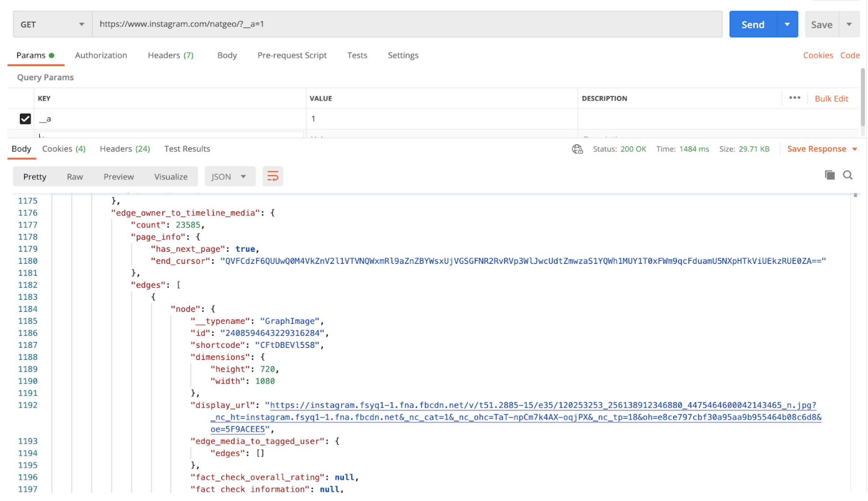This screenshot has width=868, height=501.
Task: Select the Visualize view
Action: click(x=171, y=177)
